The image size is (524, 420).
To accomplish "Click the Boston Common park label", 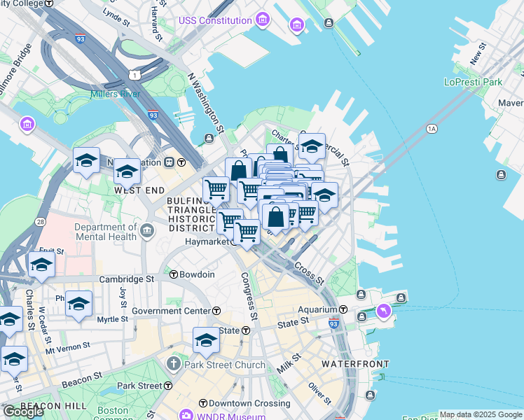I will tap(113, 413).
